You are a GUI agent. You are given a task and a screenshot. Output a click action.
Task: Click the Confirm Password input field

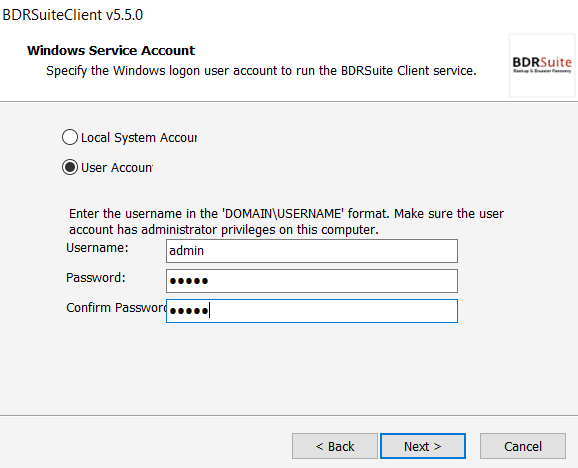[312, 311]
